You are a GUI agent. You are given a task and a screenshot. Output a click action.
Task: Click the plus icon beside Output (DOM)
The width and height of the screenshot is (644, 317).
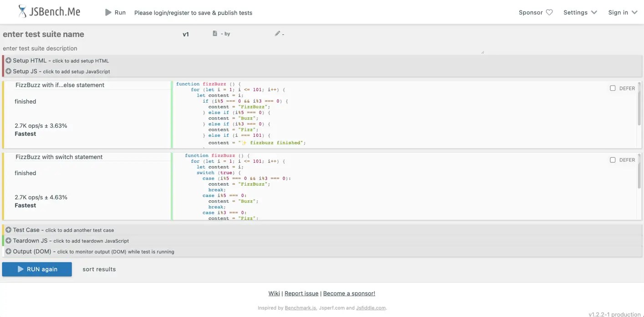pyautogui.click(x=8, y=251)
